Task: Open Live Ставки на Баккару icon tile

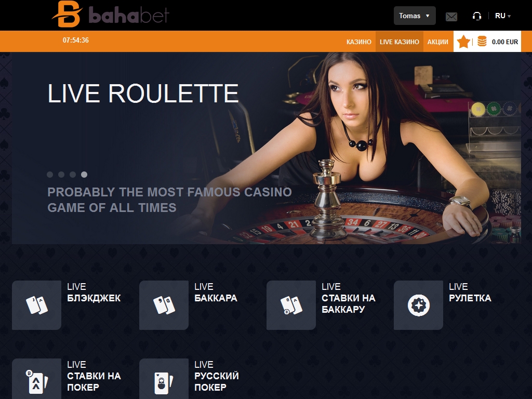Action: (x=291, y=305)
